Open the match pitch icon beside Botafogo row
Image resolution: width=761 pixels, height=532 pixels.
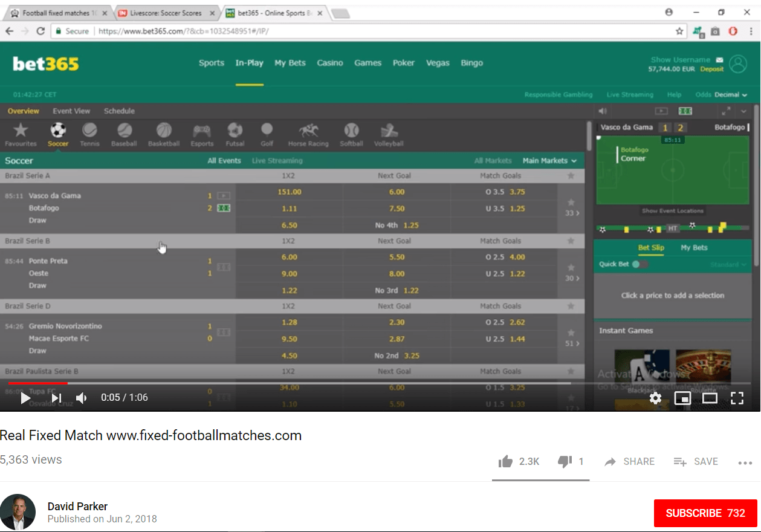pyautogui.click(x=224, y=208)
